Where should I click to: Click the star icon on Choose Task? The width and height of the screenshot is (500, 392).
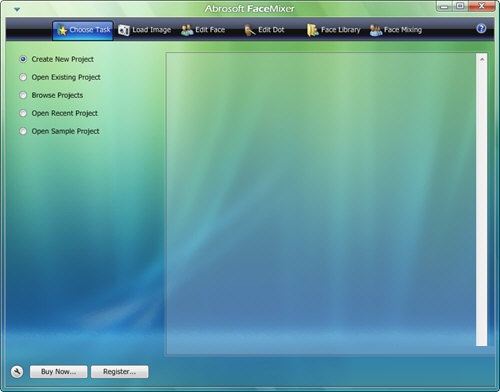(62, 31)
